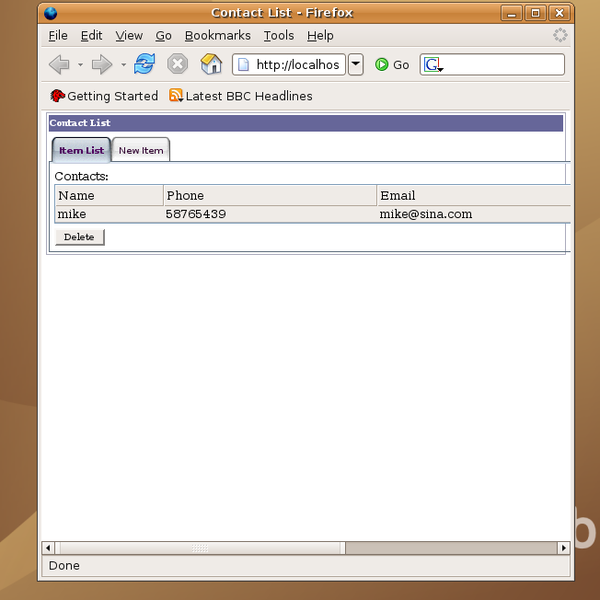Click the activity throbber icon
Viewport: 600px width, 600px height.
tap(560, 35)
